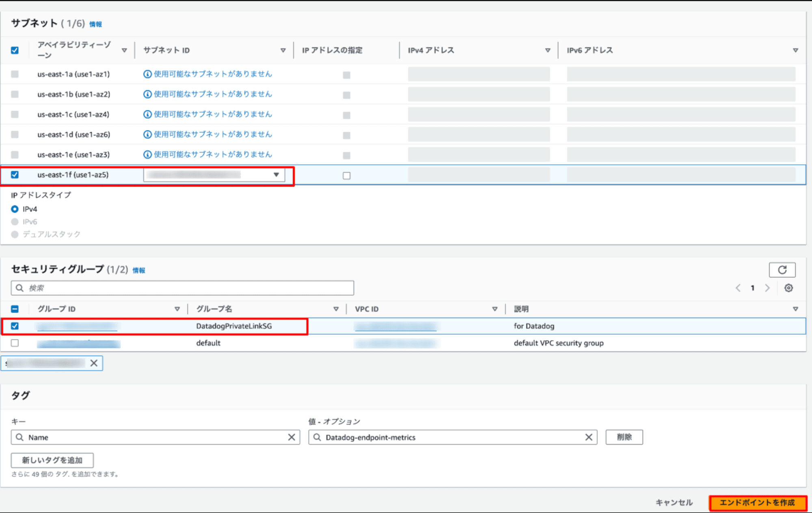Image resolution: width=812 pixels, height=513 pixels.
Task: Open subnet info link
Action: click(x=95, y=24)
